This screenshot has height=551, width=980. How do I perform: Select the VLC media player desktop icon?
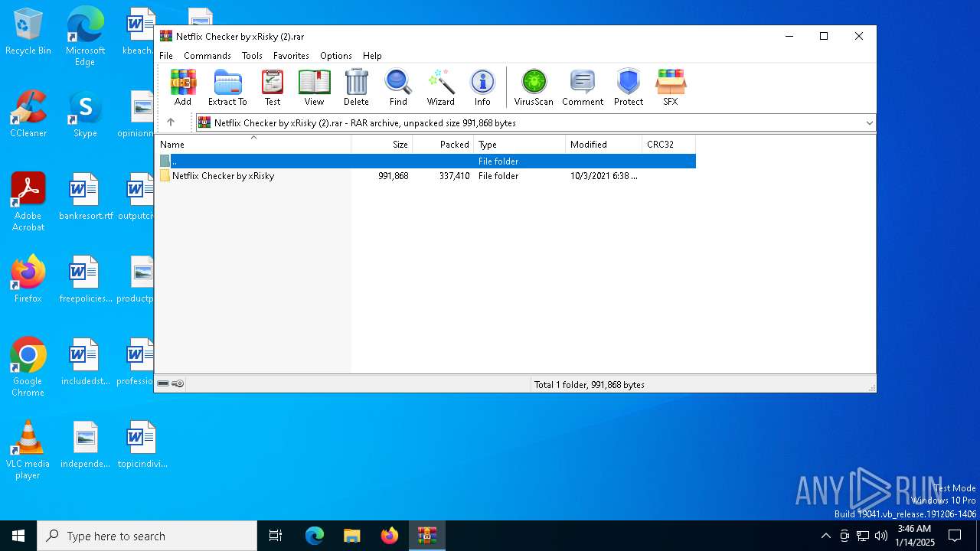(28, 450)
